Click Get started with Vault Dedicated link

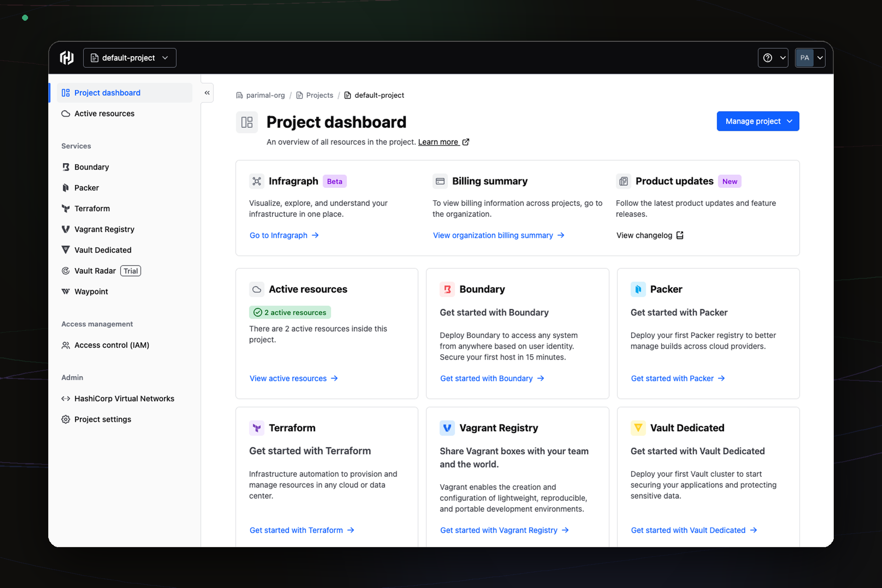point(694,530)
